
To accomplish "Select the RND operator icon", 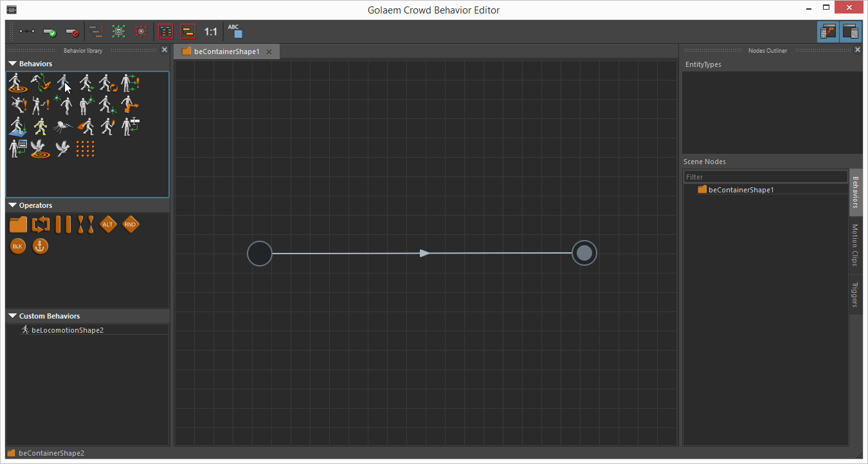I will point(131,225).
